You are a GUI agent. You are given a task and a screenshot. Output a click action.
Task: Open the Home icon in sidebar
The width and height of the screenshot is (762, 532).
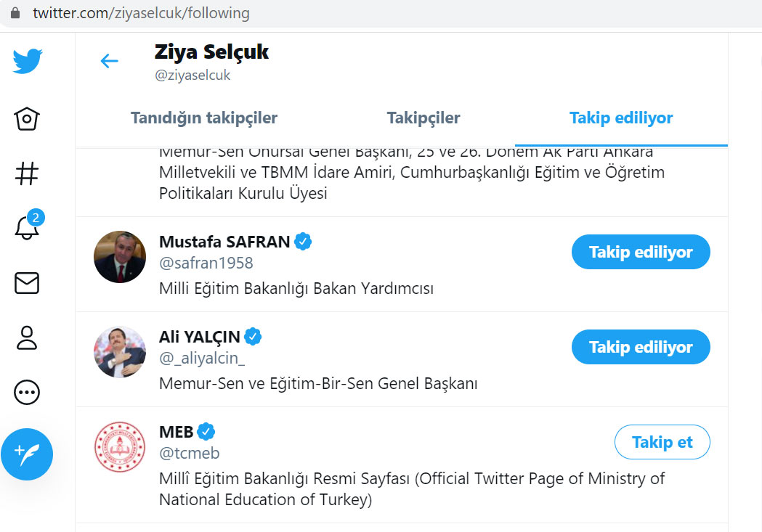(27, 119)
